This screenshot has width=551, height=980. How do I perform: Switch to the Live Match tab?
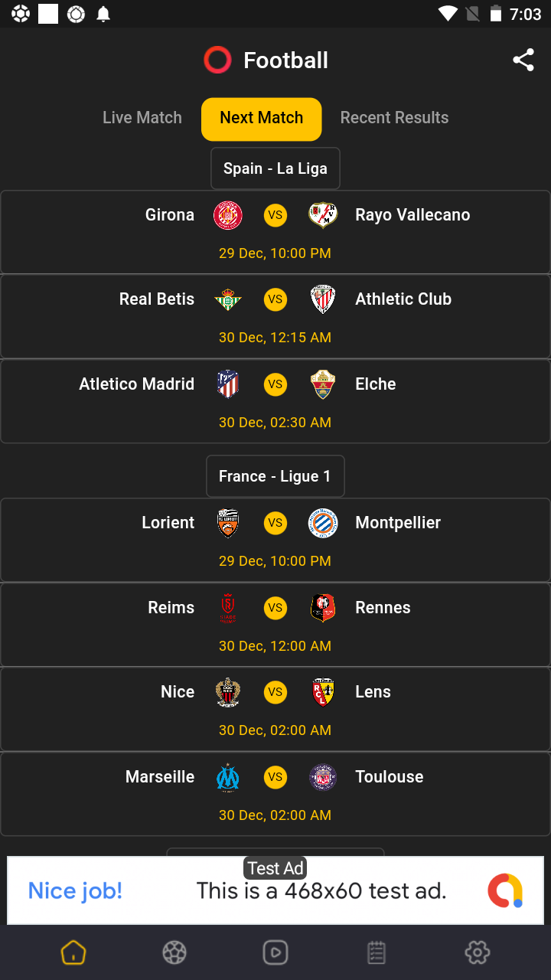click(142, 118)
